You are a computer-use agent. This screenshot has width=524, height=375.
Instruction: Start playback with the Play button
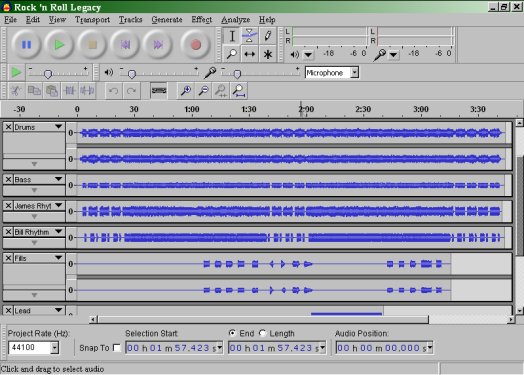pyautogui.click(x=59, y=44)
